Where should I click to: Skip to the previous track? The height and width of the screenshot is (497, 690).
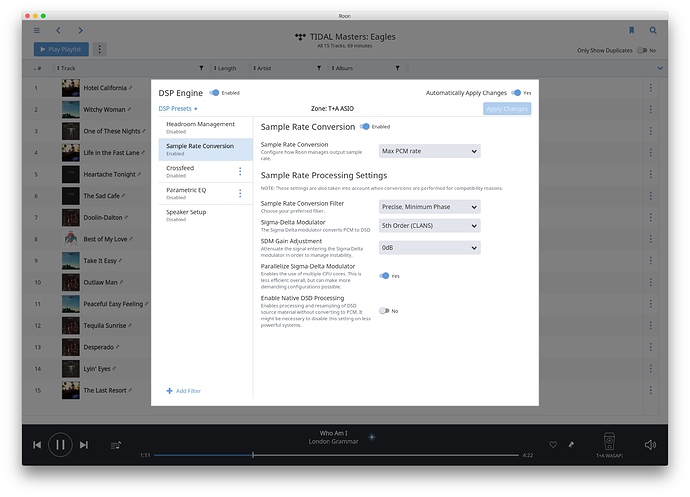(37, 445)
